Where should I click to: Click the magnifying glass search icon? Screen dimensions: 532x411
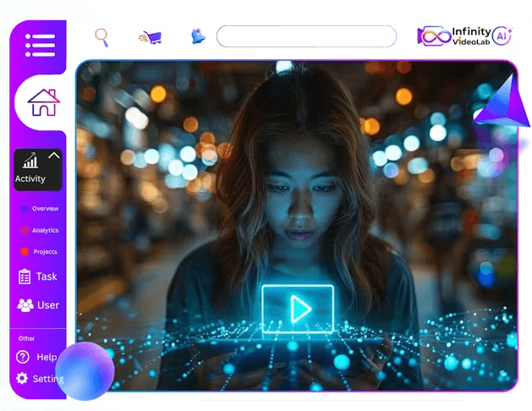point(101,37)
